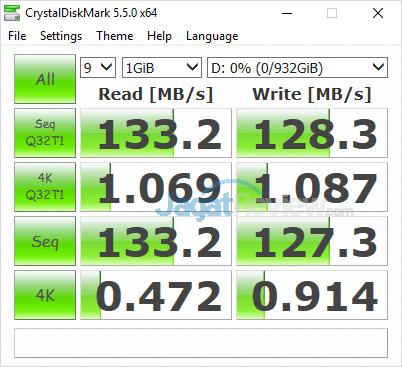
Task: Click the Read [MB/s] column header
Action: click(x=156, y=94)
